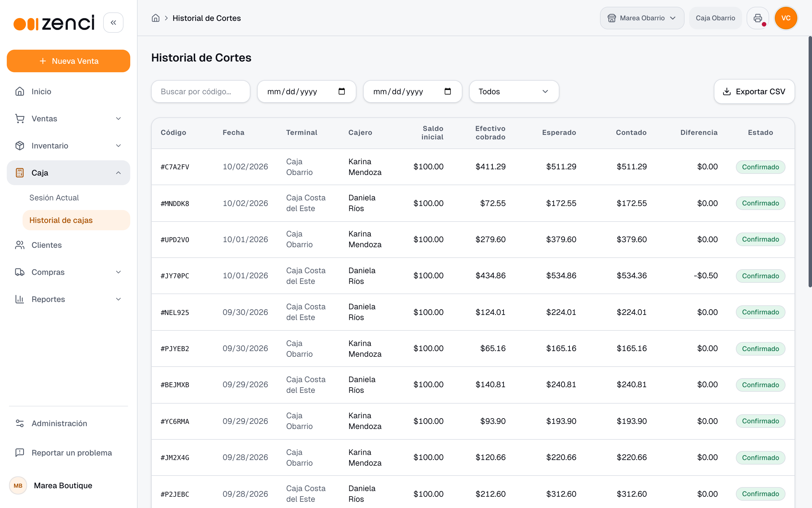Open the first date calendar picker icon
The image size is (812, 508).
click(x=342, y=91)
